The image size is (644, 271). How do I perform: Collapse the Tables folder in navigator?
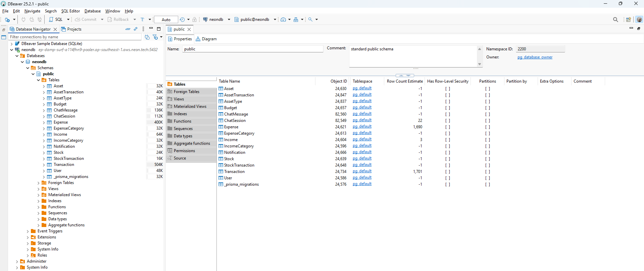pos(39,80)
